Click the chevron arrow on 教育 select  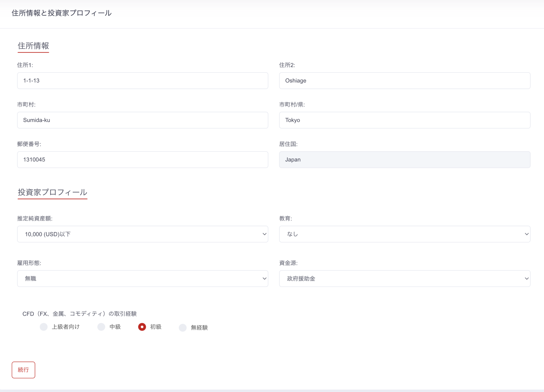(x=526, y=234)
